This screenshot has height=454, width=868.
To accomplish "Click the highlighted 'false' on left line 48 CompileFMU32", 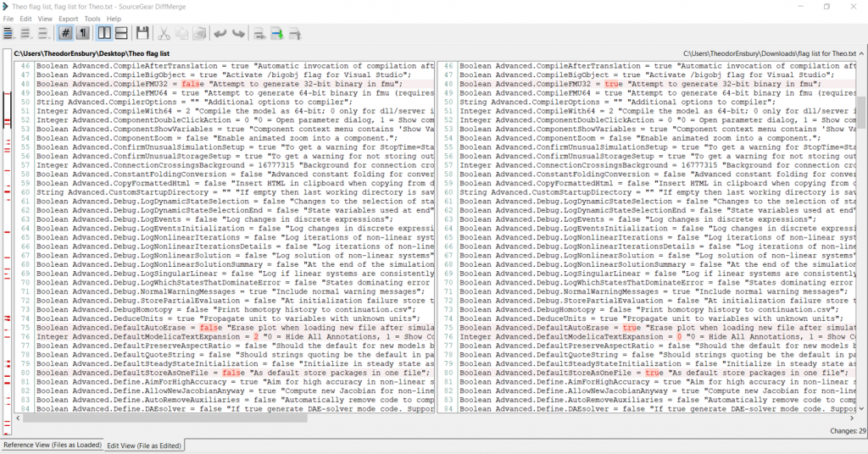I will (192, 84).
